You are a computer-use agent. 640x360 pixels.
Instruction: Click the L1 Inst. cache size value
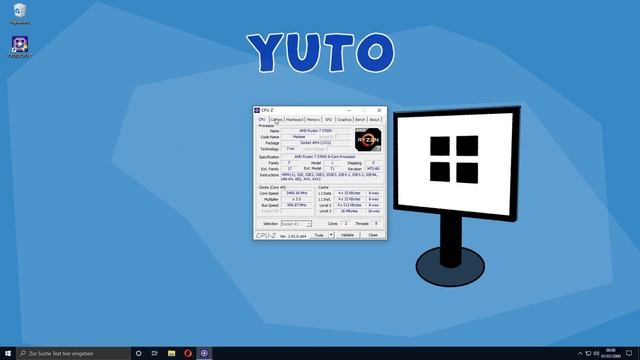[x=349, y=199]
